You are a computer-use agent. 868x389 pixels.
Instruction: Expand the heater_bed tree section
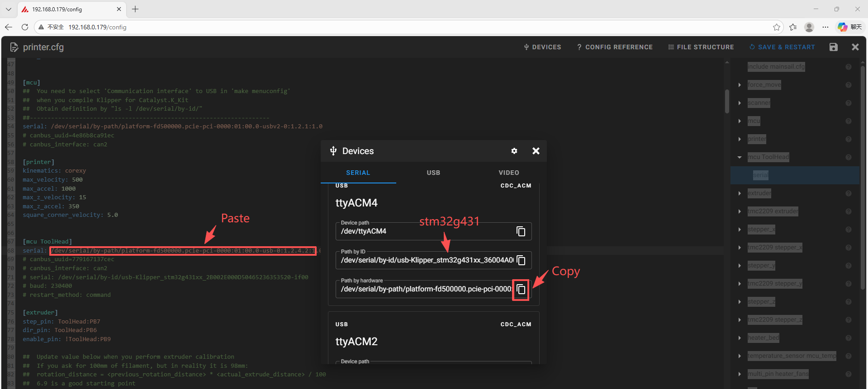point(740,338)
